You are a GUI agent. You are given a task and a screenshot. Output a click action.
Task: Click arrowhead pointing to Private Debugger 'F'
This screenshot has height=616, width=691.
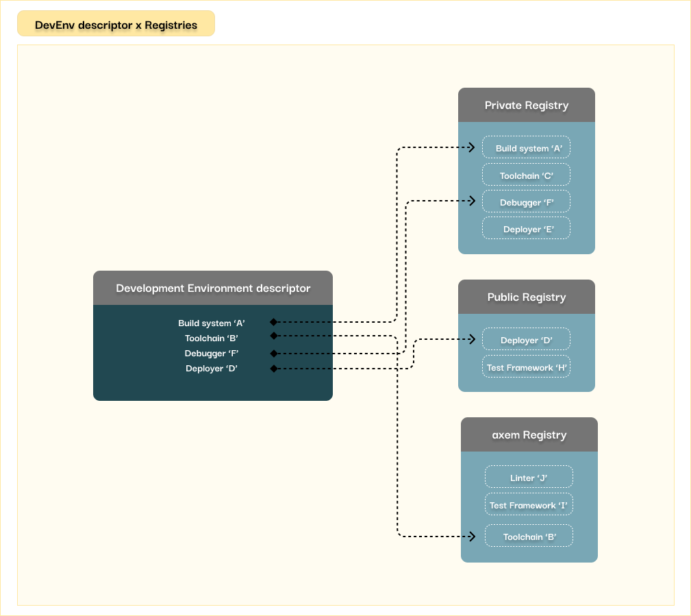coord(472,201)
